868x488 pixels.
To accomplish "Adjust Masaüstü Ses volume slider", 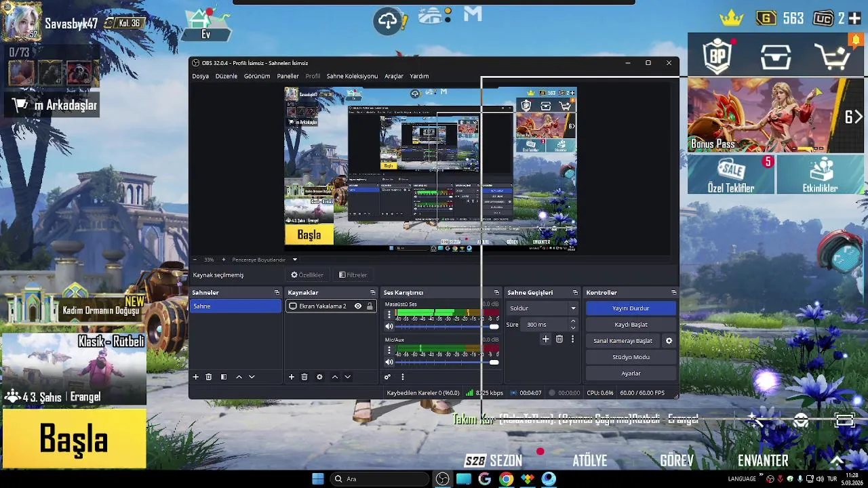I will click(x=448, y=327).
